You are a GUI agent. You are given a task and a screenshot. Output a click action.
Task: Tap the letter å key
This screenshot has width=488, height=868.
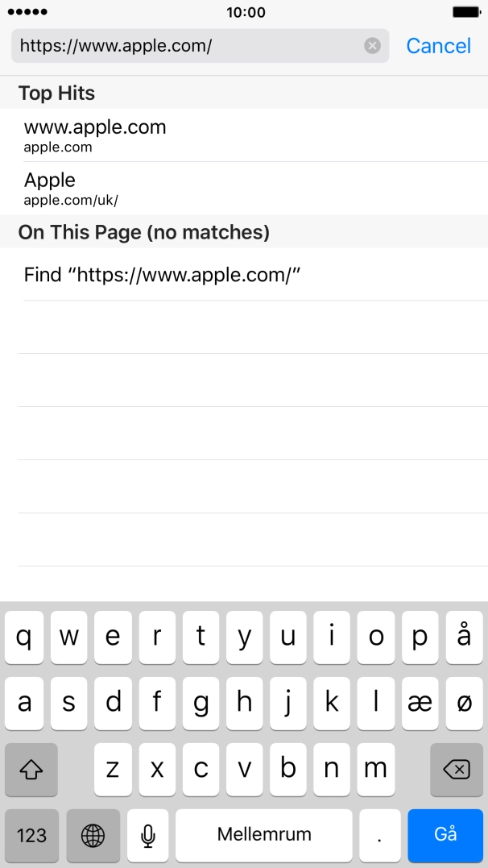(x=464, y=637)
